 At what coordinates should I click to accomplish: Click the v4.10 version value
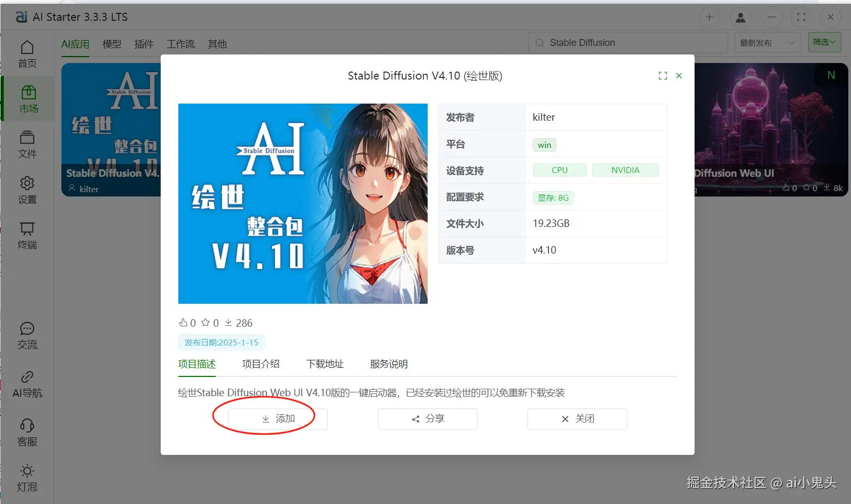pyautogui.click(x=544, y=250)
